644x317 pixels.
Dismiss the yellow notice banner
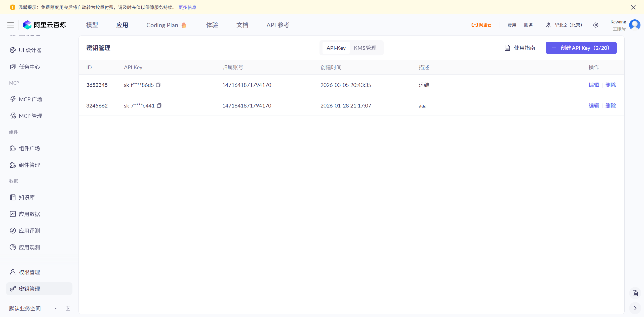(633, 7)
